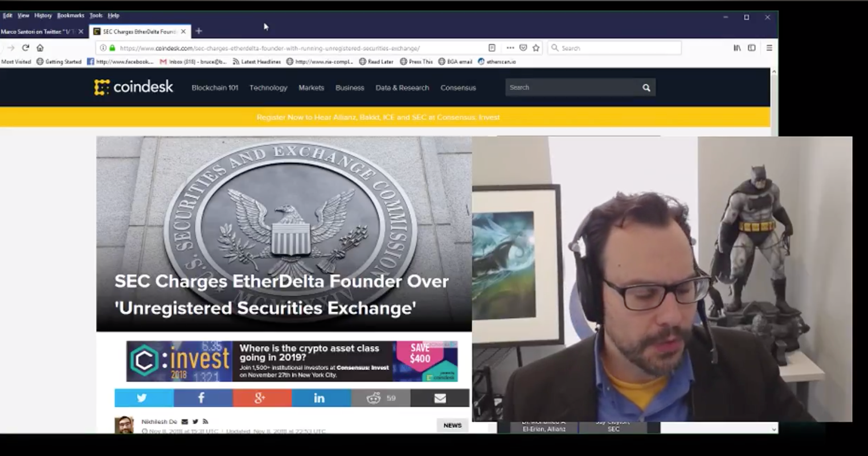
Task: Click author name Nikhilesh De
Action: coord(159,422)
